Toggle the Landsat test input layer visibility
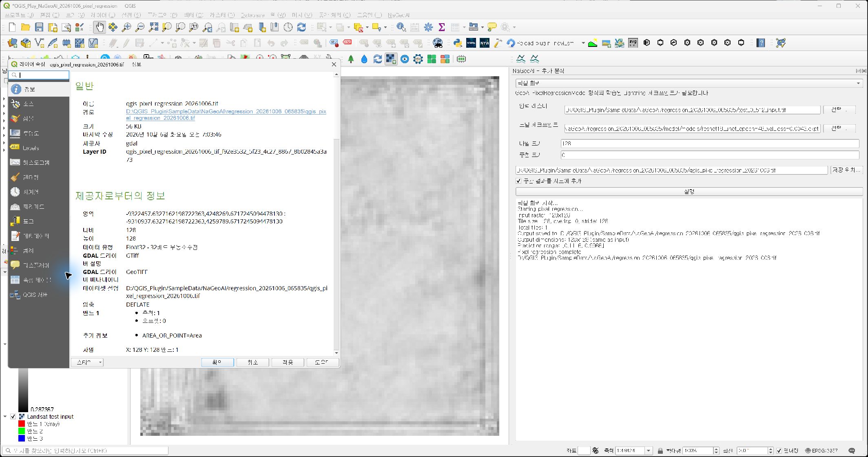Image resolution: width=868 pixels, height=457 pixels. coord(13,417)
